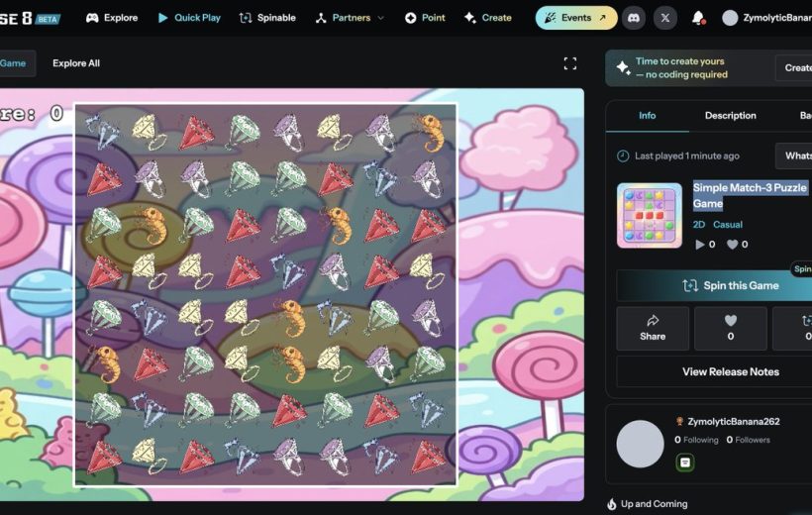Click the heart count icon under genre tags
This screenshot has height=515, width=812.
tap(732, 245)
